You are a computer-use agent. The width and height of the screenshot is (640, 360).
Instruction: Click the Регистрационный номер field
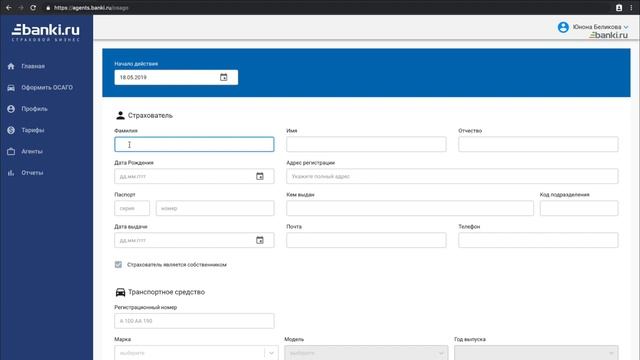pos(194,321)
